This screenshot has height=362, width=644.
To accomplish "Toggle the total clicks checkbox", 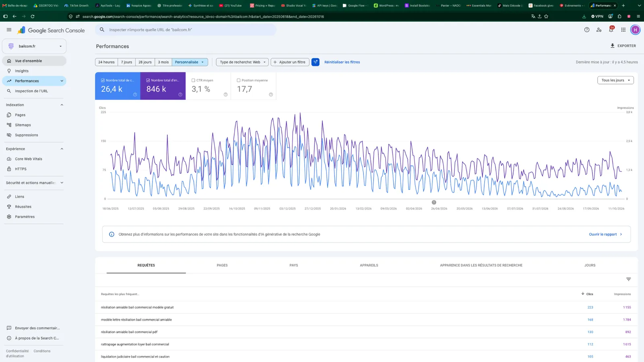I will pyautogui.click(x=103, y=80).
